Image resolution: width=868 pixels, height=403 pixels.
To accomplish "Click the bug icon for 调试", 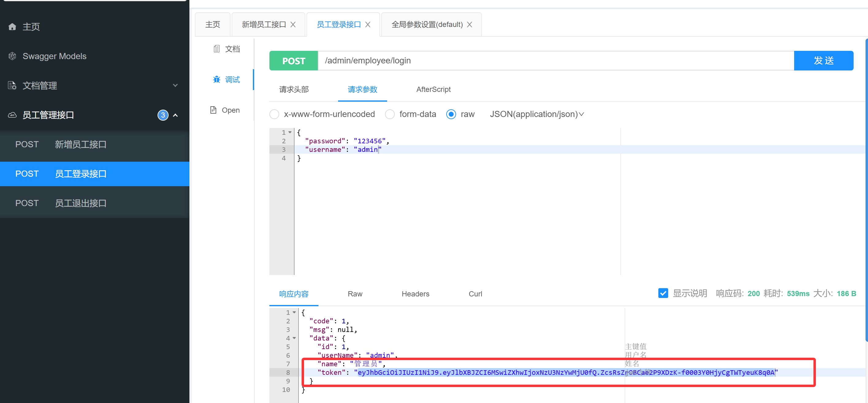I will [217, 79].
